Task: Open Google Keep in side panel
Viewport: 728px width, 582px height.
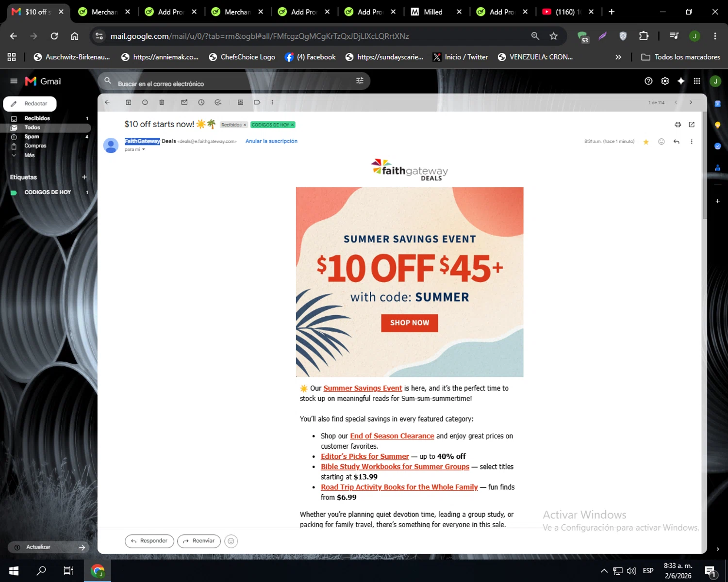Action: pos(717,125)
